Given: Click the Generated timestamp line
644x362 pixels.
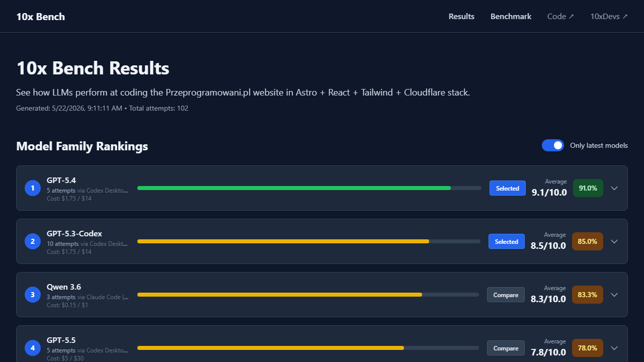Looking at the screenshot, I should point(102,108).
